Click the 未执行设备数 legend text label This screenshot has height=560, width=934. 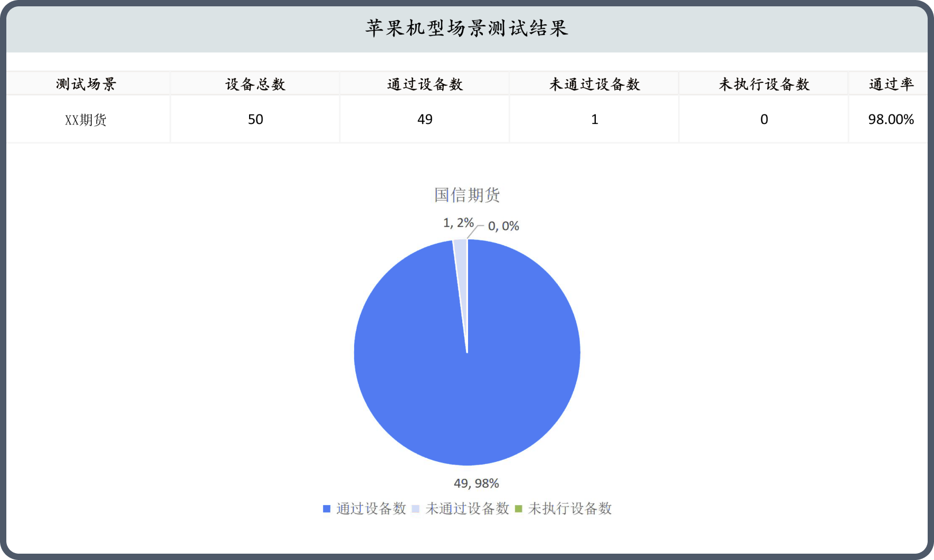coord(570,509)
